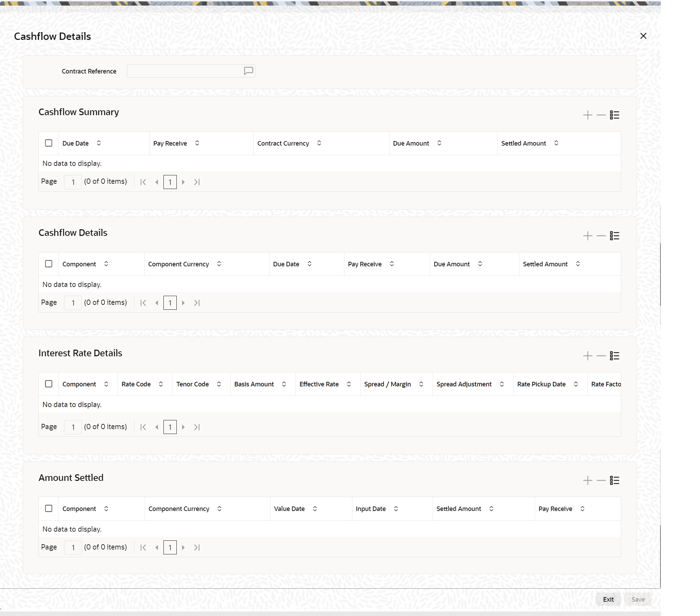Sort Cashflow Summary by Due Date
The image size is (700, 616).
[x=99, y=143]
